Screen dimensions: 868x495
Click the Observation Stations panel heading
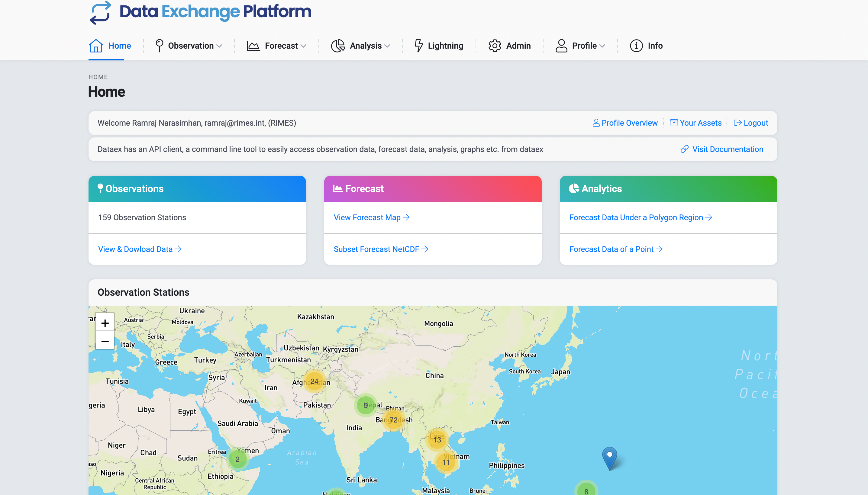coord(144,292)
